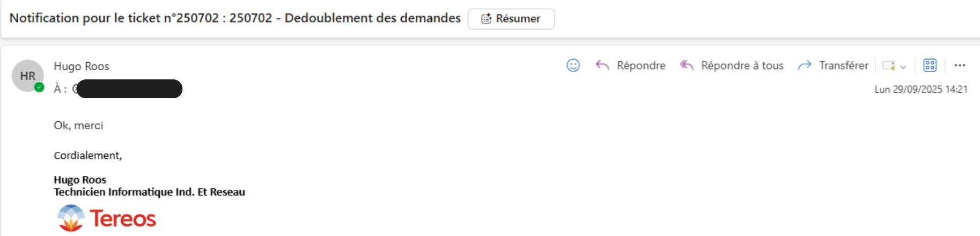This screenshot has height=236, width=980.
Task: Click the envelope quick action icon
Action: click(888, 66)
